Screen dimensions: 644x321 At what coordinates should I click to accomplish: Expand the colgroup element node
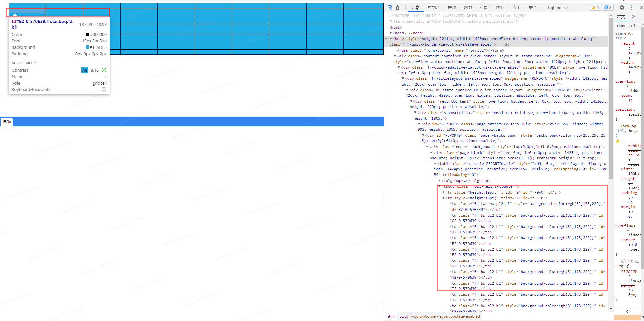[440, 181]
